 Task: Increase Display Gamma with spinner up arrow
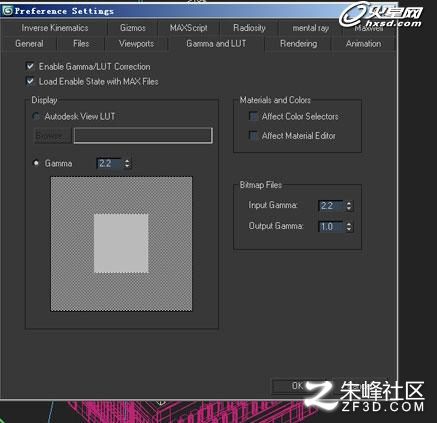click(127, 161)
